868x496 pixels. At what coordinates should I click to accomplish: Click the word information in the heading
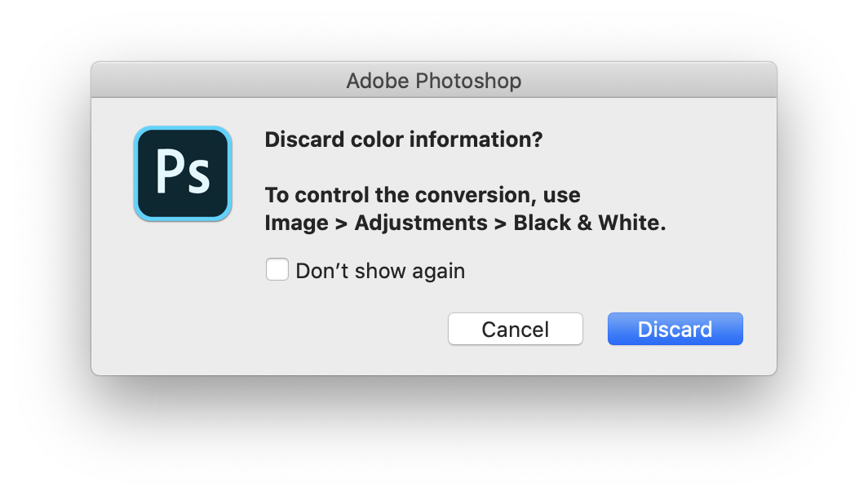click(x=464, y=139)
